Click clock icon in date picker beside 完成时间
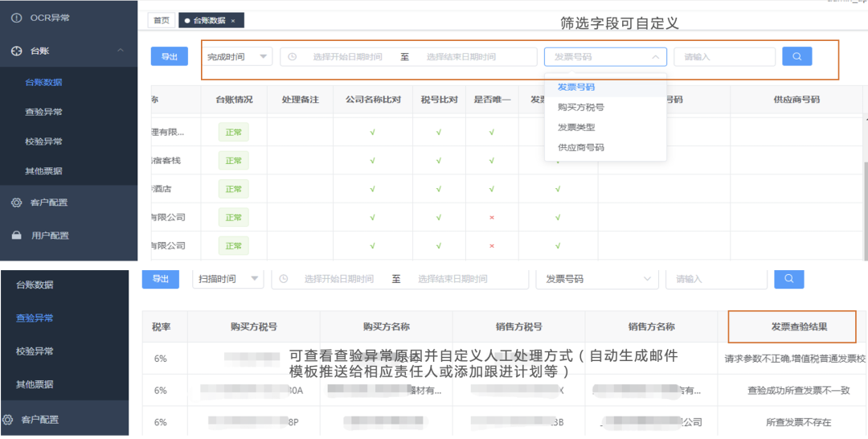 pyautogui.click(x=293, y=57)
